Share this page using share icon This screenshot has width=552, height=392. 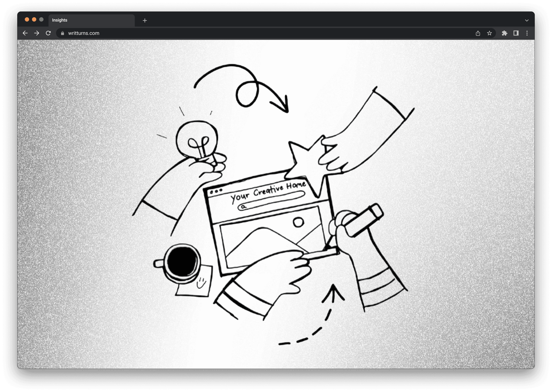click(478, 33)
